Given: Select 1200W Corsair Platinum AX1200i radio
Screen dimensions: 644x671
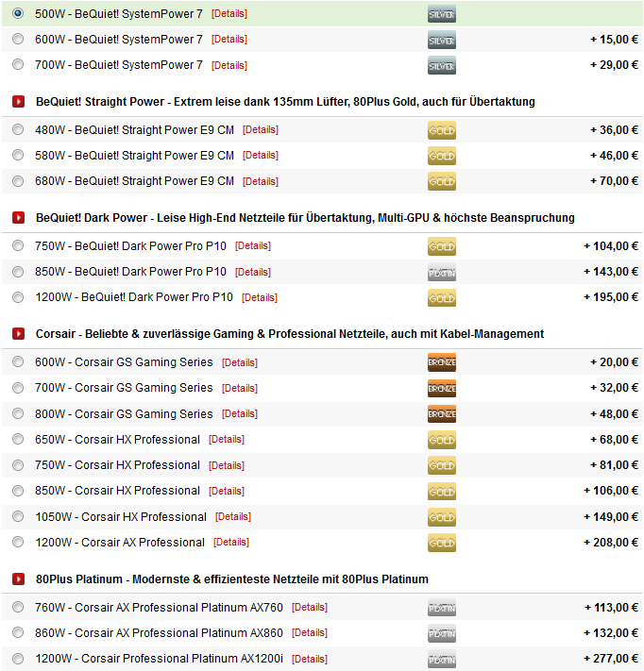Looking at the screenshot, I should click(x=18, y=659).
